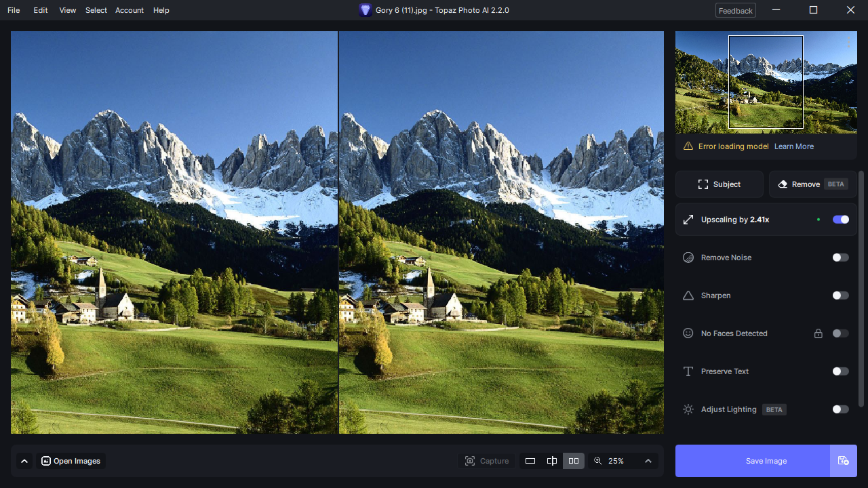The height and width of the screenshot is (488, 868).
Task: Click the Upscaling arrows icon
Action: tap(688, 220)
